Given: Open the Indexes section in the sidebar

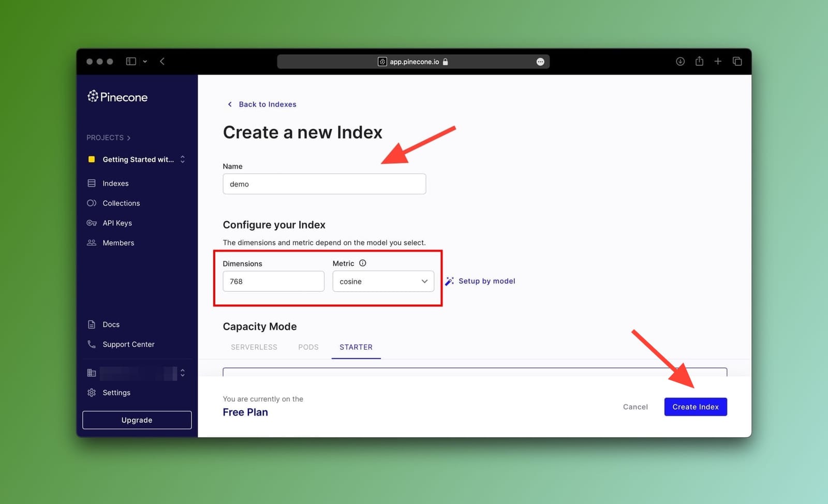Looking at the screenshot, I should coord(115,183).
